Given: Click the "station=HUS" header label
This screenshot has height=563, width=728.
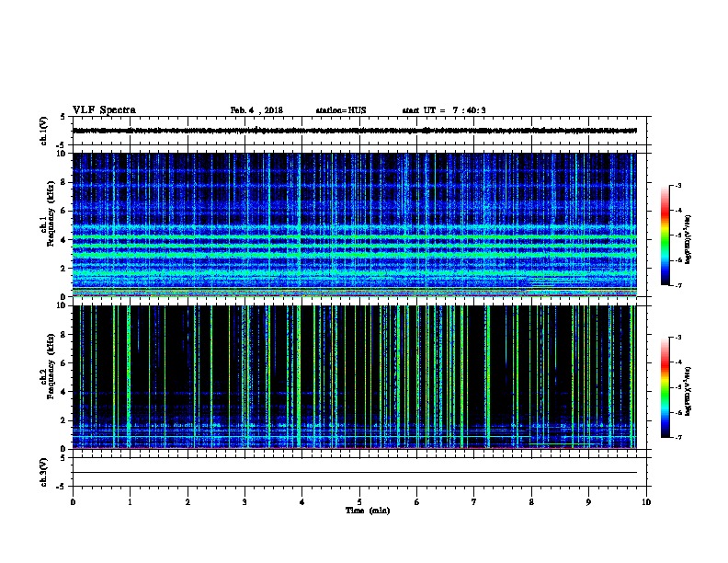Looking at the screenshot, I should pos(341,110).
